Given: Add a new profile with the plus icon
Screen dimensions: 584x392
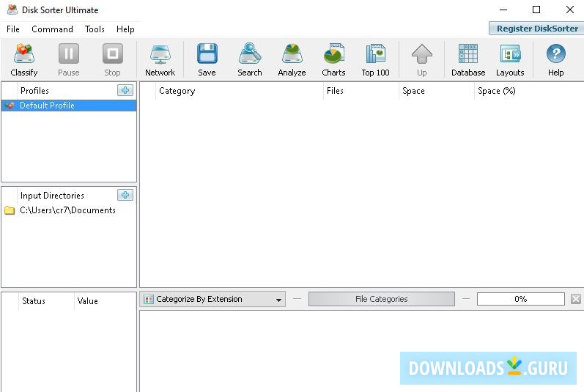Looking at the screenshot, I should coord(125,90).
